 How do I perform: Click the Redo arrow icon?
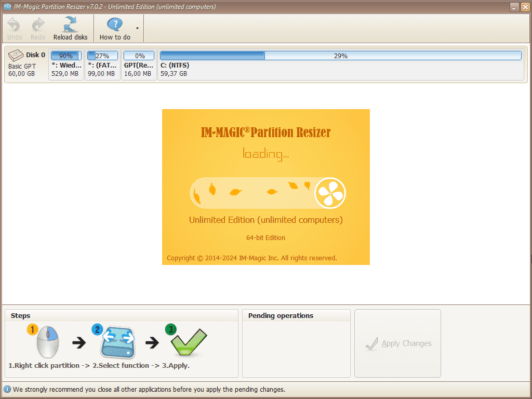(x=37, y=24)
